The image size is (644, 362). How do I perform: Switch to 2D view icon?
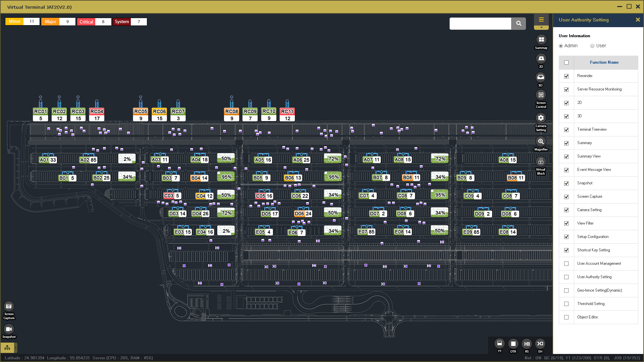coord(541,59)
